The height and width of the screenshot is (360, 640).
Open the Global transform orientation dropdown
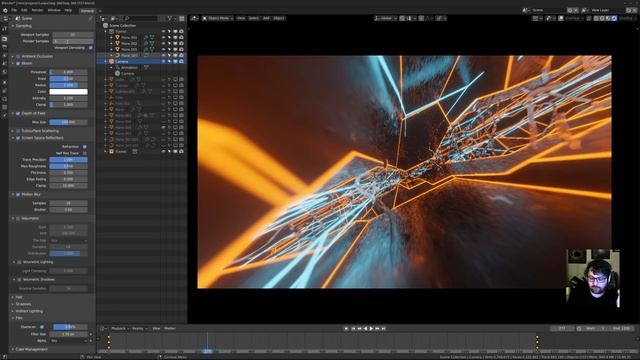click(x=385, y=18)
